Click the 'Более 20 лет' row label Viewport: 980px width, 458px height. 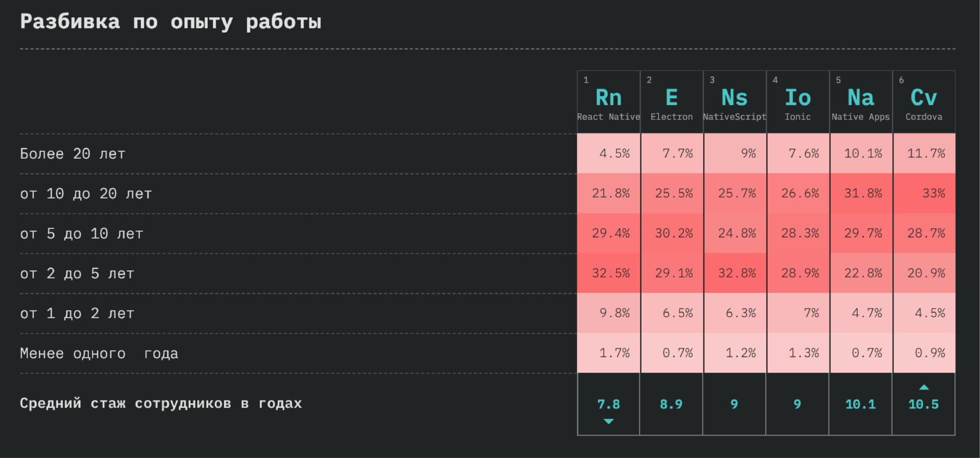click(x=72, y=154)
